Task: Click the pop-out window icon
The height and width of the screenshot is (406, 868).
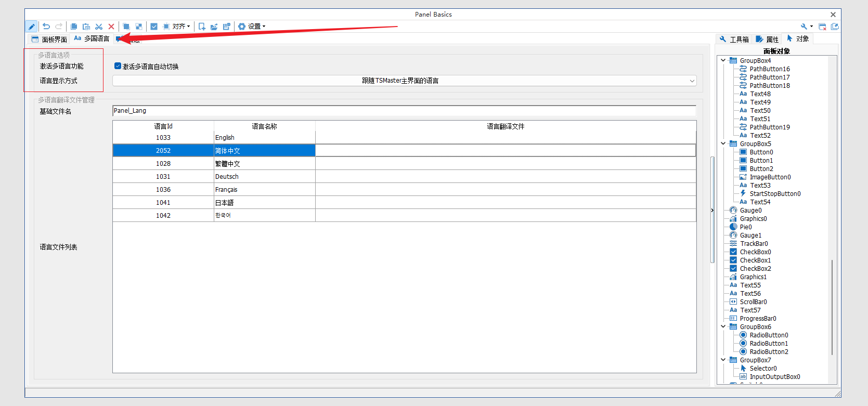Action: (835, 27)
